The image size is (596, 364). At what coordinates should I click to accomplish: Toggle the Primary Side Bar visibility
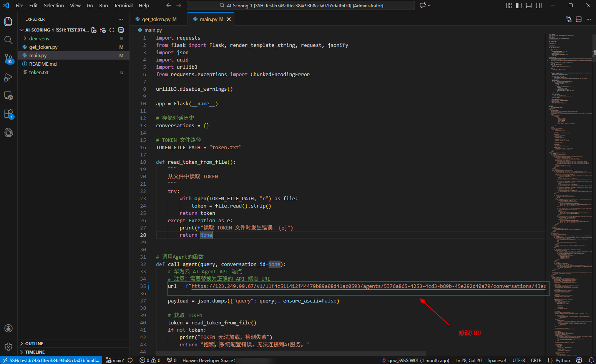tap(519, 5)
